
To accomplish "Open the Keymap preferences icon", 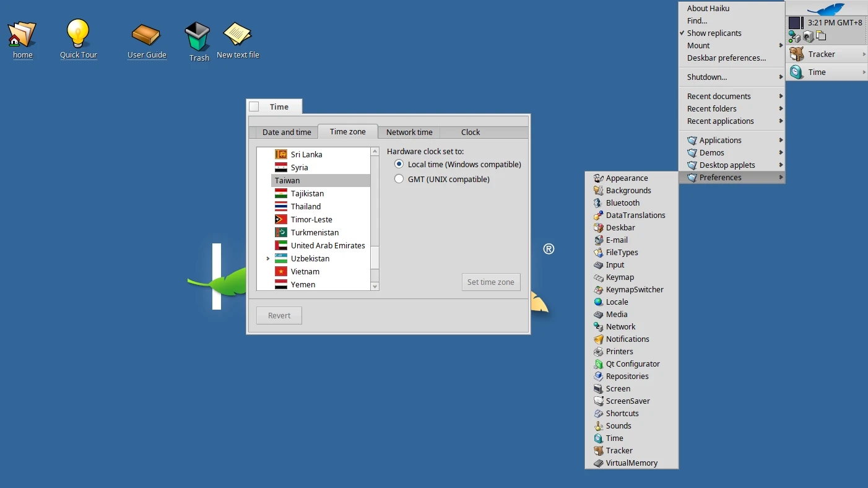I will point(618,277).
